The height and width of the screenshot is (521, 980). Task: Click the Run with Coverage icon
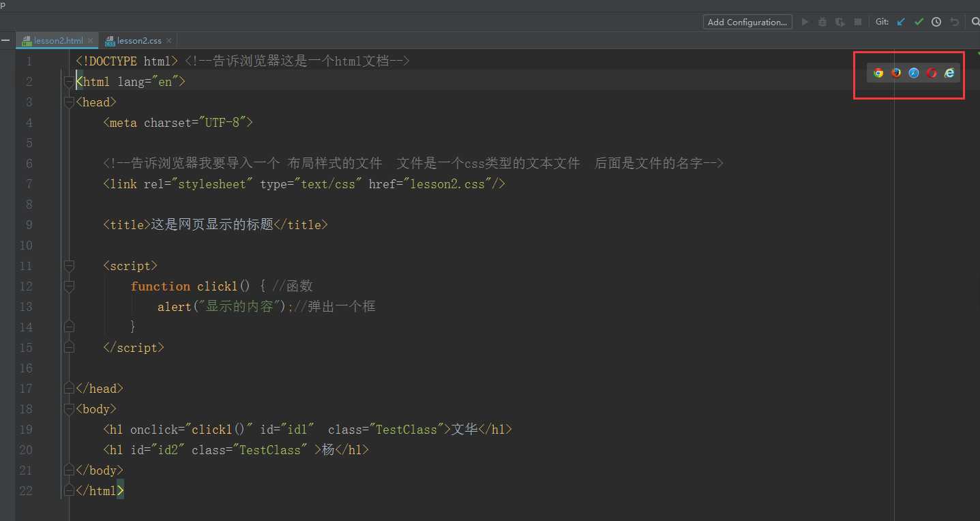(840, 22)
